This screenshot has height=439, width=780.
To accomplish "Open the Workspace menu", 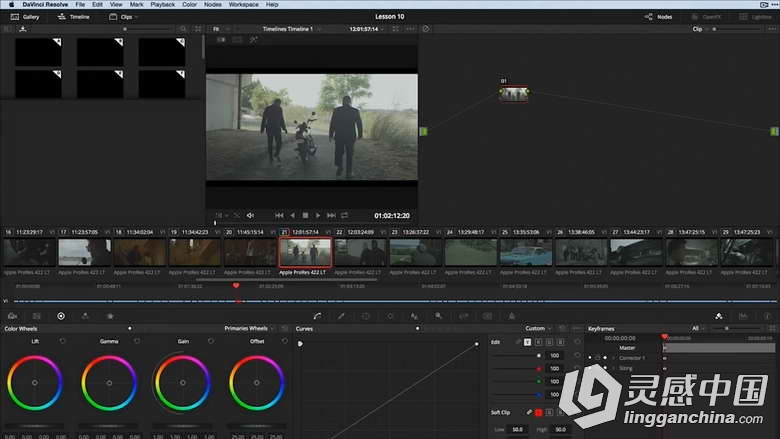I will click(244, 4).
